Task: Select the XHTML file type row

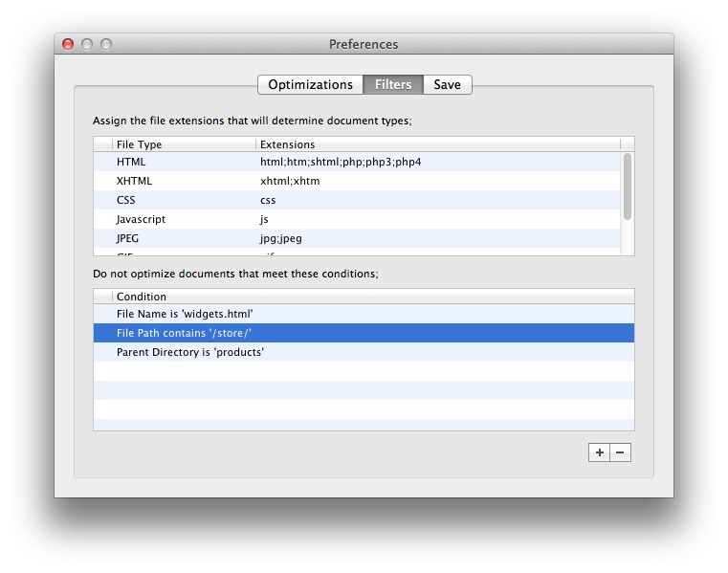Action: [357, 181]
